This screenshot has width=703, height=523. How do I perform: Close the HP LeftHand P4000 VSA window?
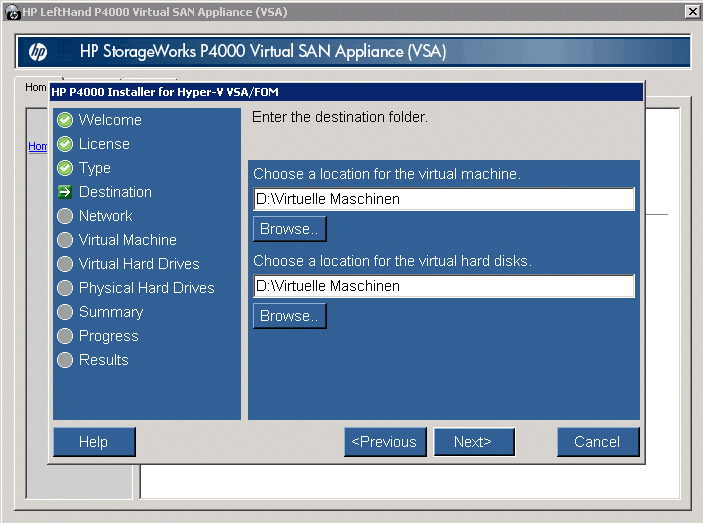click(x=692, y=11)
